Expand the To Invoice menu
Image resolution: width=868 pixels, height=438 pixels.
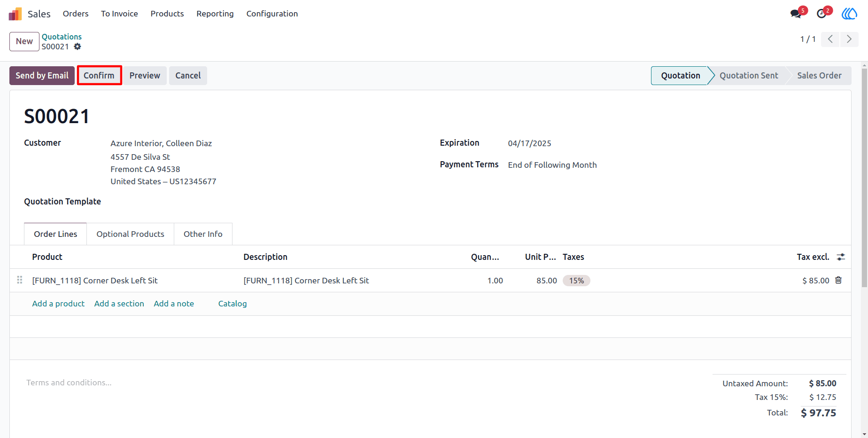[119, 14]
